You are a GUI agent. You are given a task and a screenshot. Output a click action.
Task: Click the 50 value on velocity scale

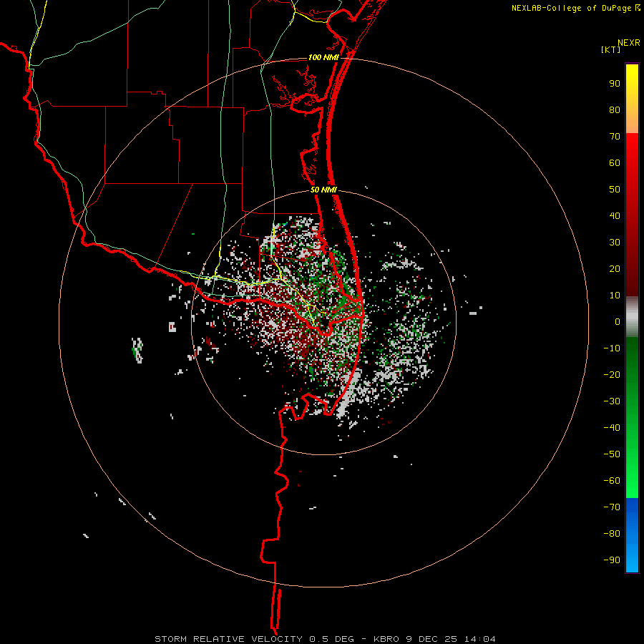pos(615,190)
